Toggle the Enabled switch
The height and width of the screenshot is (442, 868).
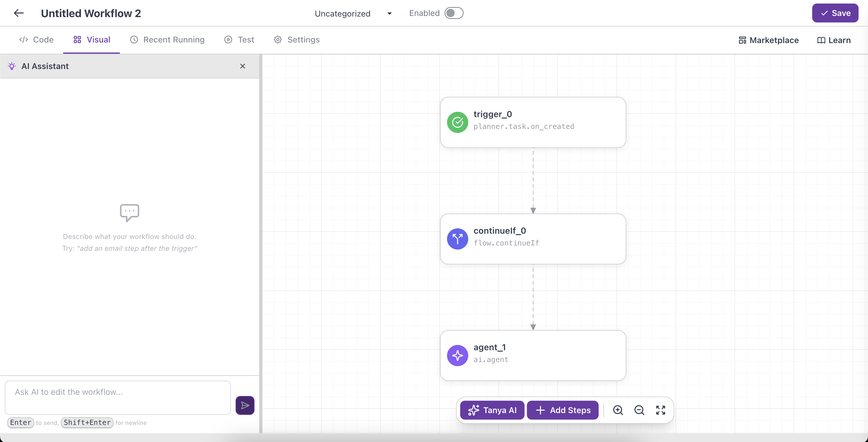(453, 13)
